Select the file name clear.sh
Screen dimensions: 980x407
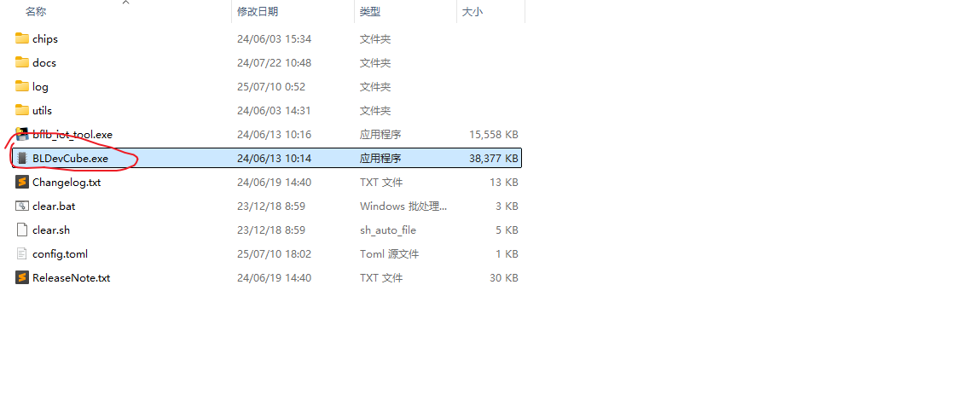(x=51, y=230)
